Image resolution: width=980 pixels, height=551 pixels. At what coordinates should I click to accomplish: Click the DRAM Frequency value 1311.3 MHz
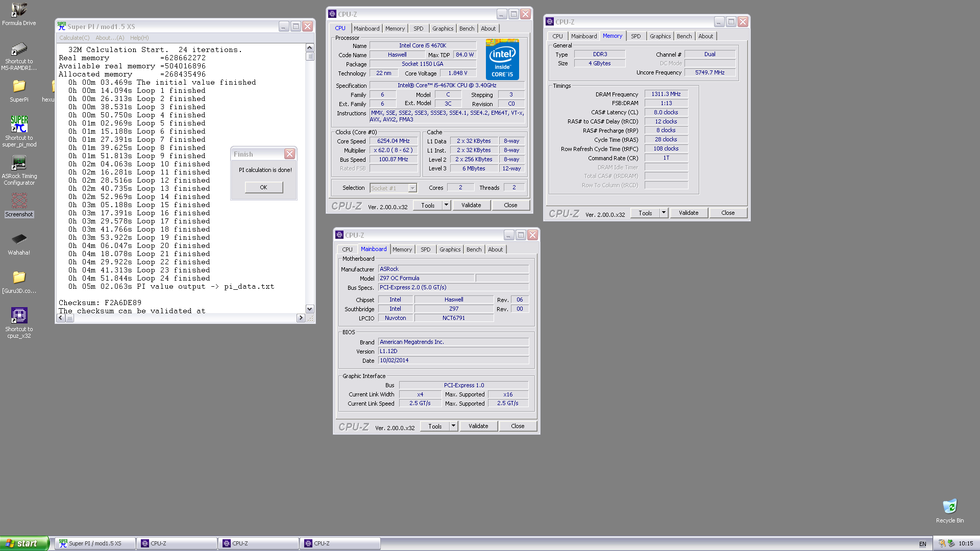tap(666, 94)
